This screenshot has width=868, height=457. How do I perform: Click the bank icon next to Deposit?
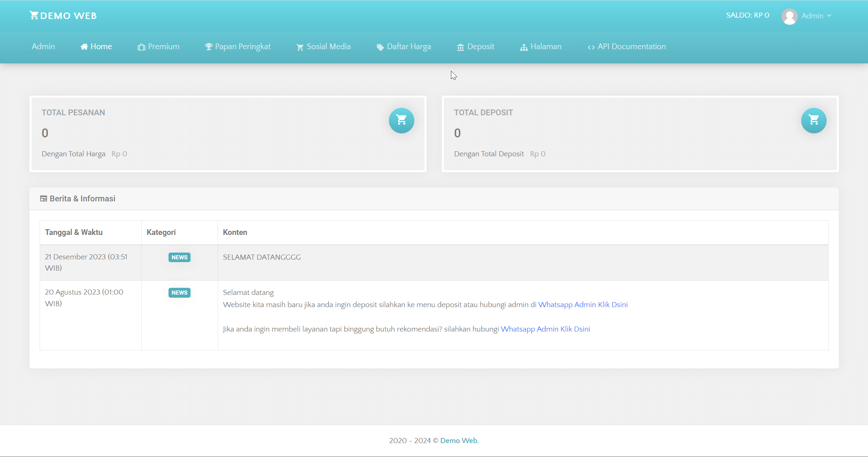pos(460,47)
